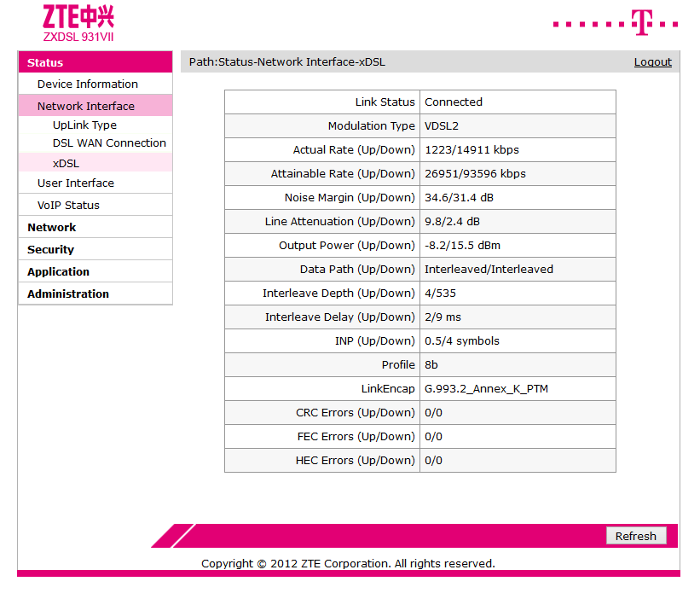Click the Telekom T logo
The width and height of the screenshot is (700, 593).
[x=642, y=22]
